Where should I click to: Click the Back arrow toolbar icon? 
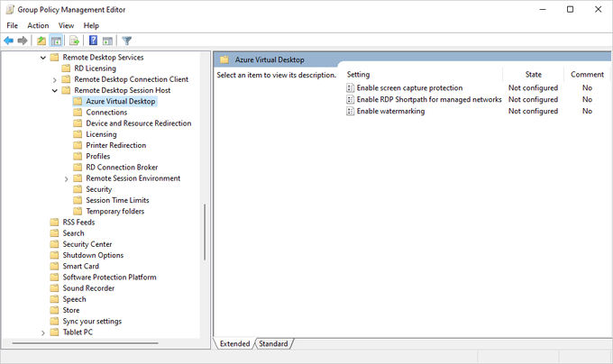[x=9, y=41]
